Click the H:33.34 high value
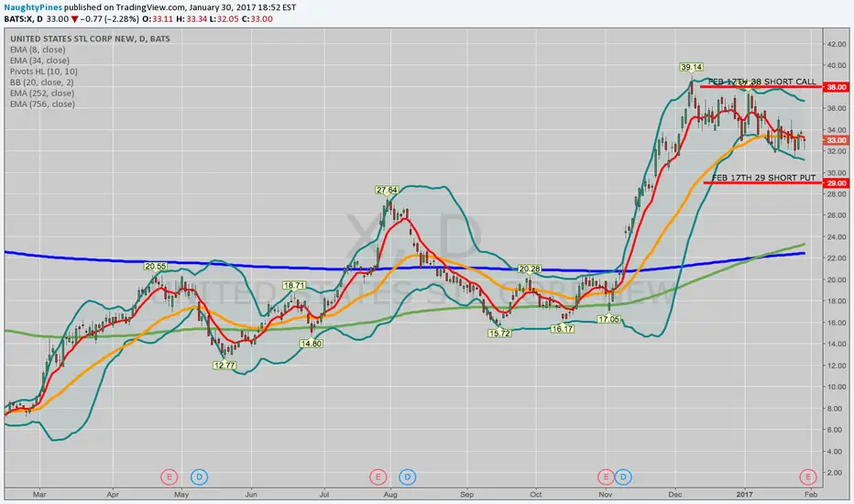Screen dimensions: 854x504 [192, 19]
